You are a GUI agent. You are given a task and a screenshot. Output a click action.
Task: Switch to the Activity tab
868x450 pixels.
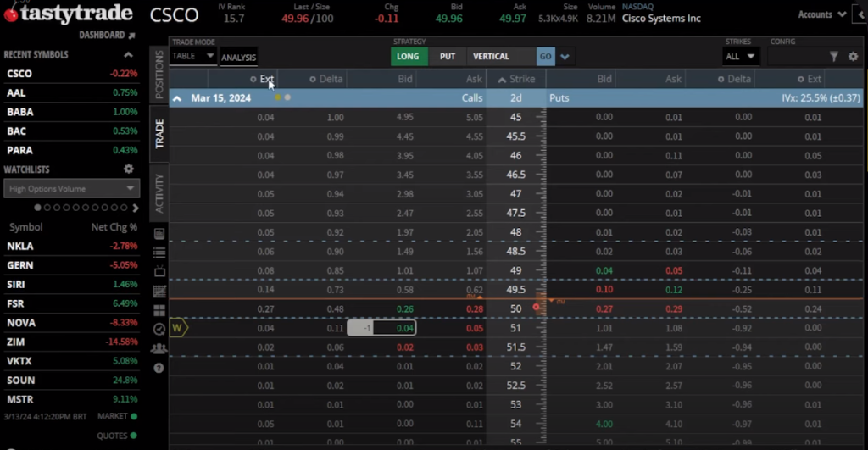click(x=159, y=193)
